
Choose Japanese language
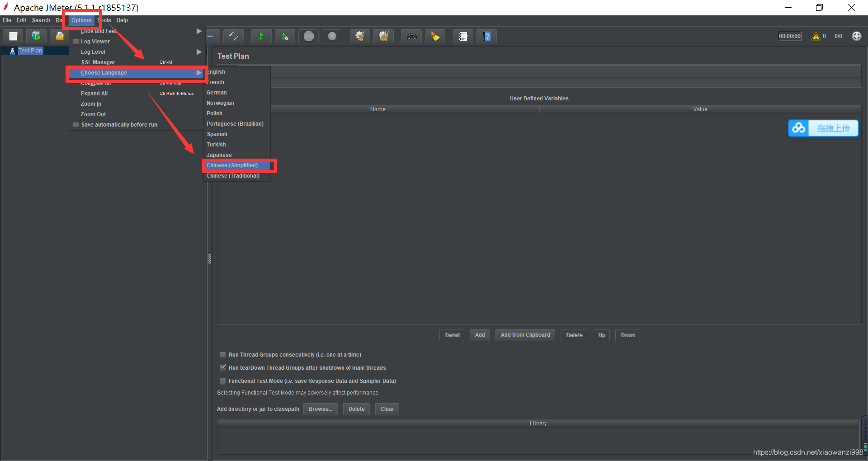pos(237,155)
